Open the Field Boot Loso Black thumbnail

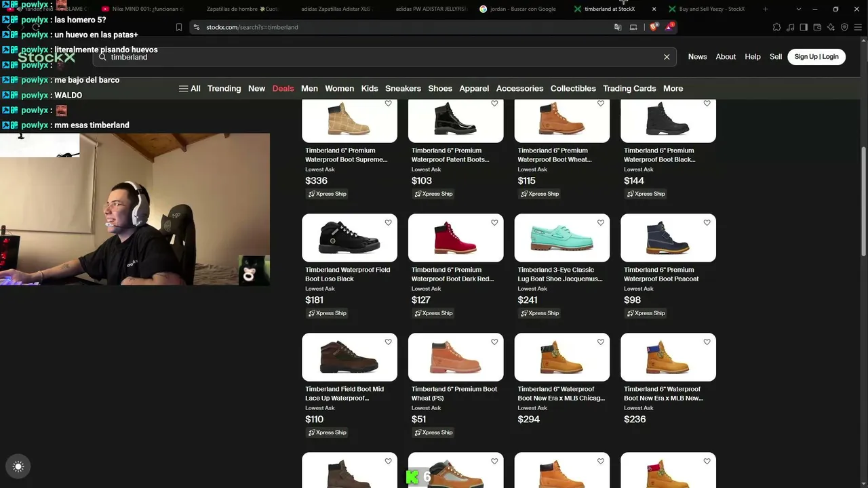(x=349, y=238)
